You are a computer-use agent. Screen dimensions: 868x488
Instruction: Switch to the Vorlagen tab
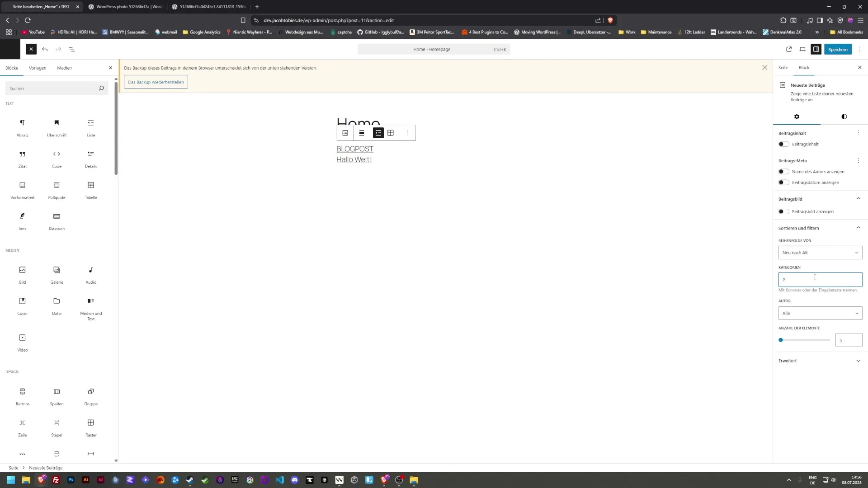(x=38, y=68)
